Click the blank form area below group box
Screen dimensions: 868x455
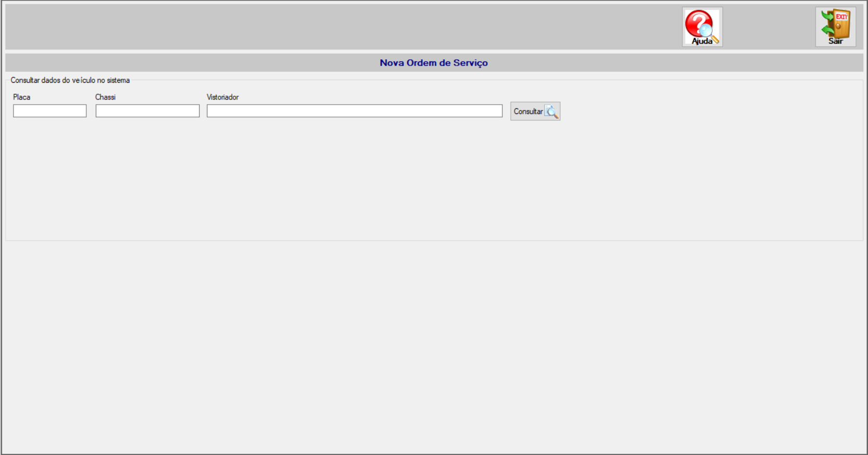pyautogui.click(x=434, y=346)
